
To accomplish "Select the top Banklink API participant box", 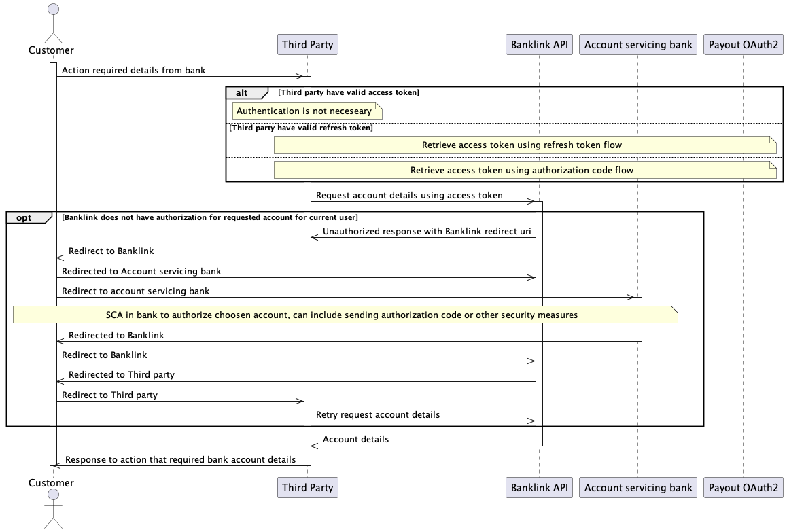I will [x=539, y=45].
